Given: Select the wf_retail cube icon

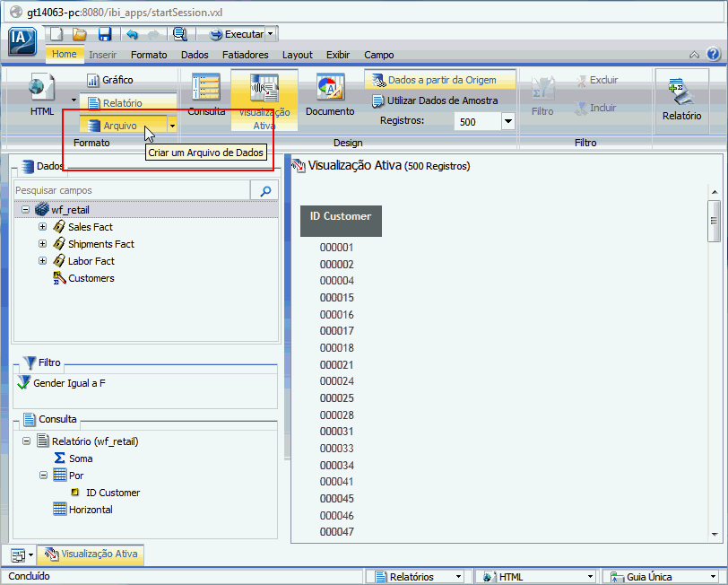Looking at the screenshot, I should click(42, 210).
